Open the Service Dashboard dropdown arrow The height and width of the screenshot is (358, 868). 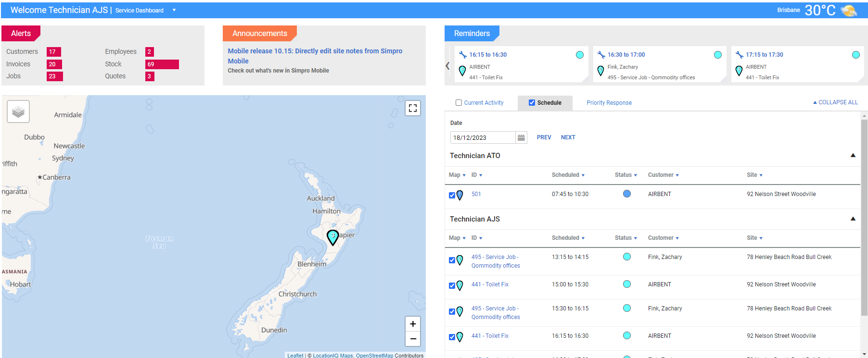click(174, 10)
